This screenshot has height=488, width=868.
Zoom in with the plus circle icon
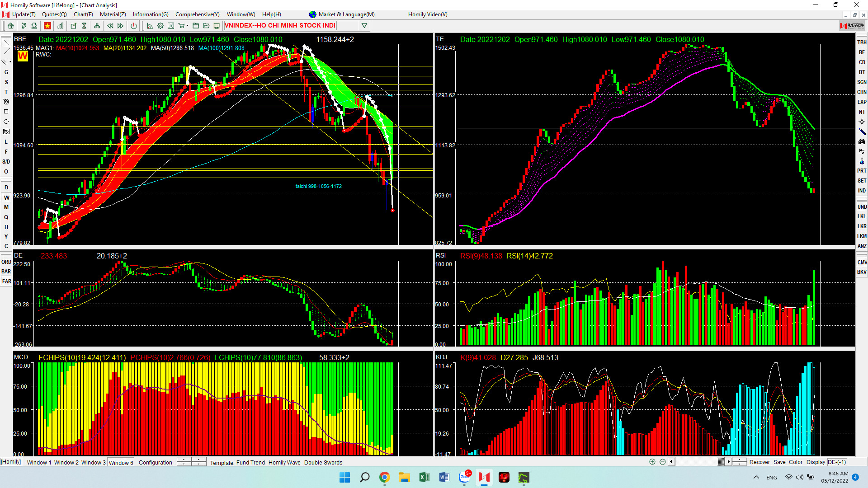point(652,462)
